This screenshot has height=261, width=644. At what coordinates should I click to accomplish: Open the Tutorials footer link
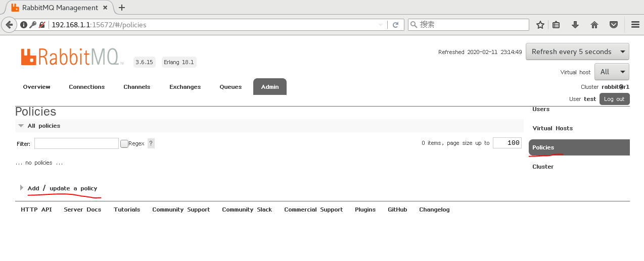127,210
